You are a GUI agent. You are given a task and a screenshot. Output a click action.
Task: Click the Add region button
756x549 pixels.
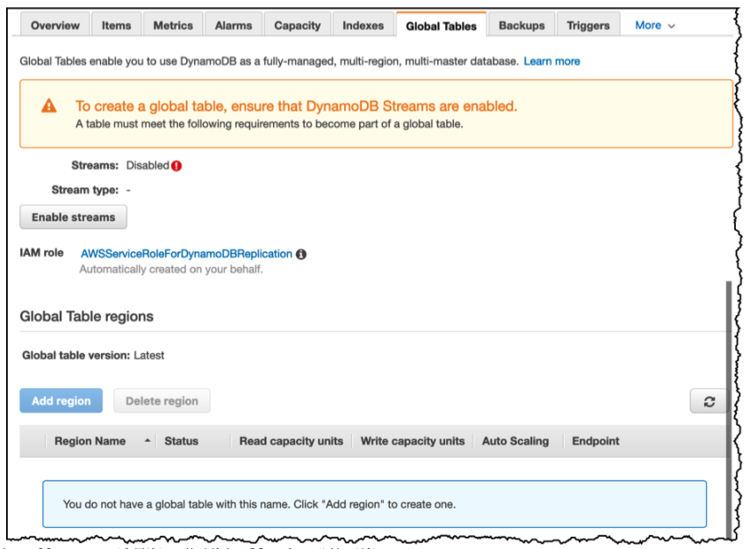pos(61,401)
